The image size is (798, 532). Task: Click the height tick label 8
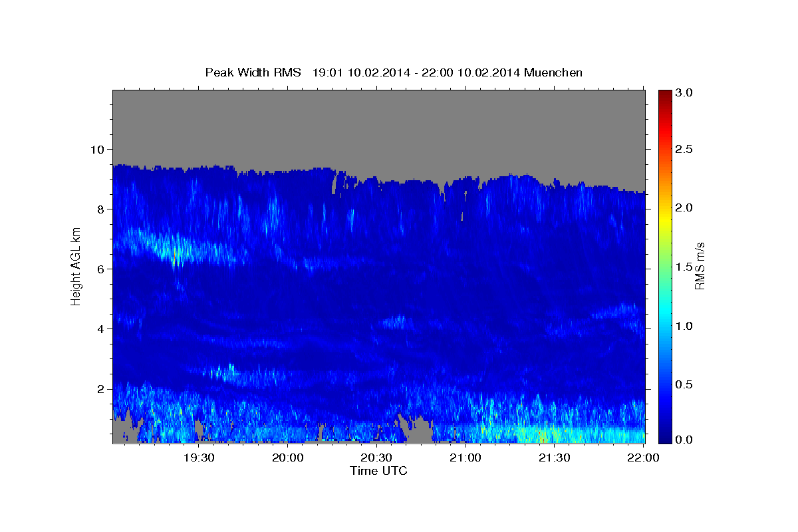[102, 209]
